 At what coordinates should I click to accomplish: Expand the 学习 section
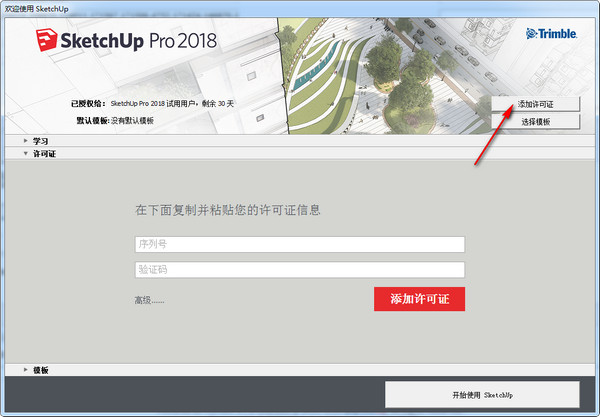coord(299,141)
